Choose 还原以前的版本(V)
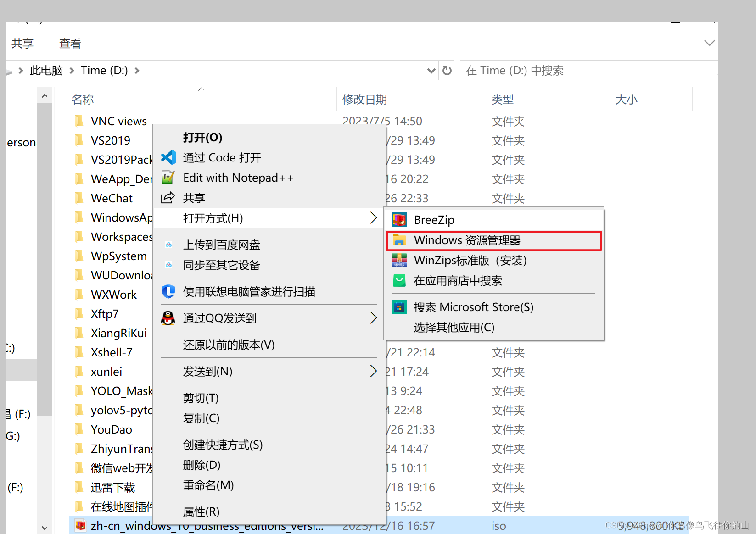This screenshot has width=756, height=534. (269, 345)
